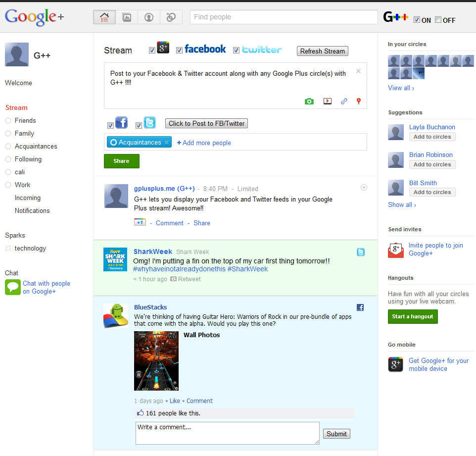Submit the comment on BlueStacks post
The height and width of the screenshot is (456, 476).
click(336, 434)
